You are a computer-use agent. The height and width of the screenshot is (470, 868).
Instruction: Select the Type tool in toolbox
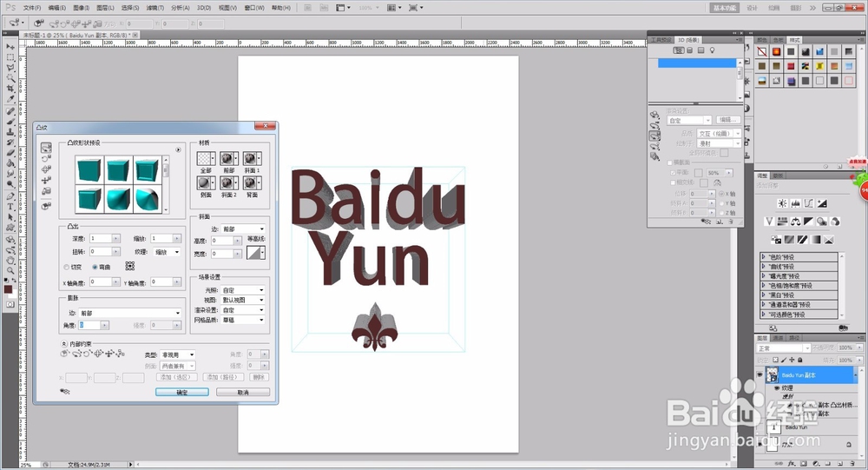pyautogui.click(x=10, y=206)
